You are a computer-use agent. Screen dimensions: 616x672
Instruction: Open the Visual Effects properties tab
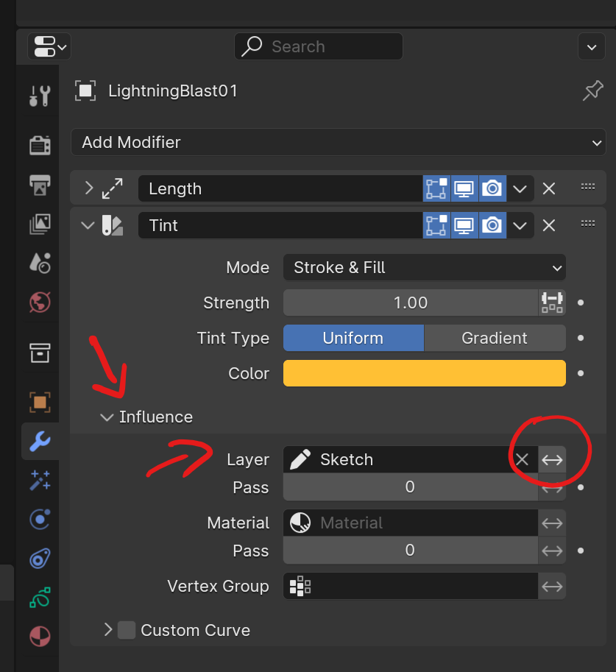point(40,480)
